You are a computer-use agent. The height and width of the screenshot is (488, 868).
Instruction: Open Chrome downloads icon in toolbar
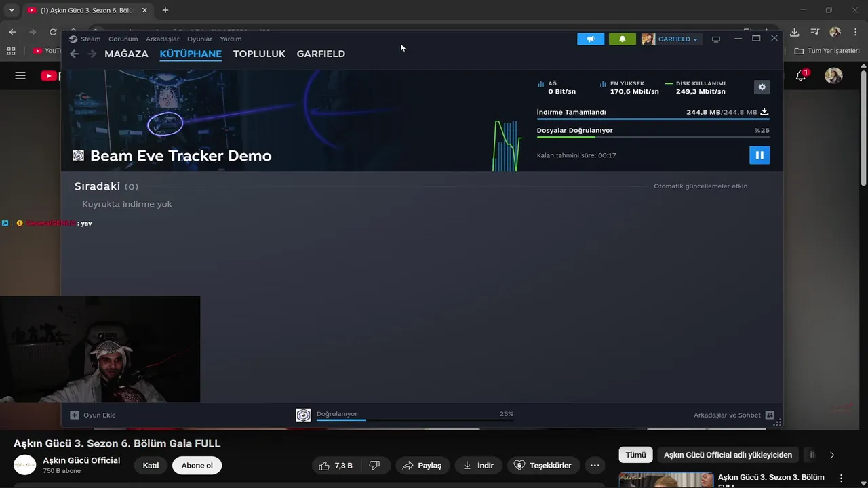click(795, 32)
